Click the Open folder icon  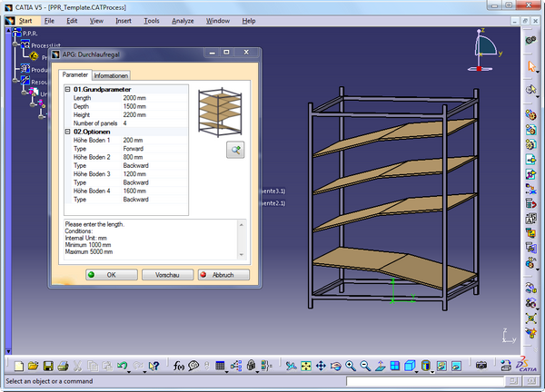(33, 366)
